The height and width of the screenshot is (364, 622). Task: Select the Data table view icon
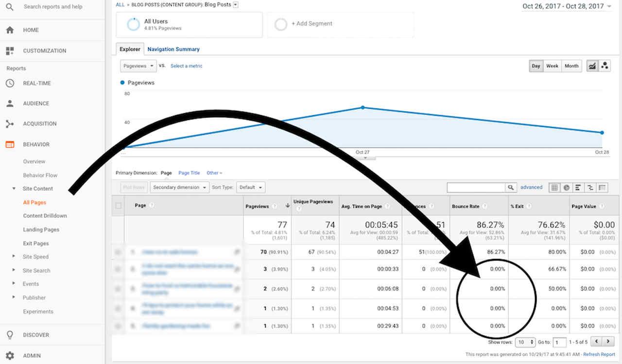pos(554,187)
